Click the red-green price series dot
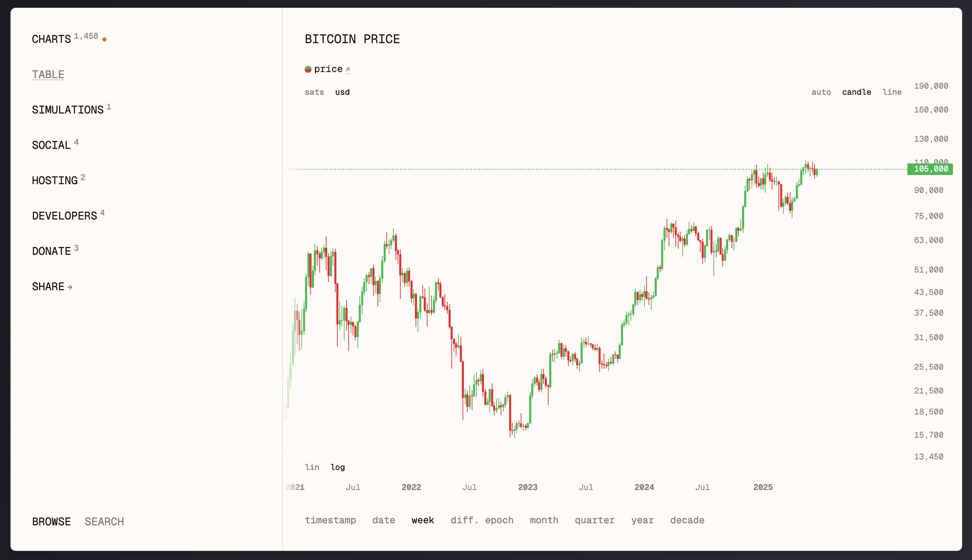Image resolution: width=972 pixels, height=560 pixels. [308, 69]
